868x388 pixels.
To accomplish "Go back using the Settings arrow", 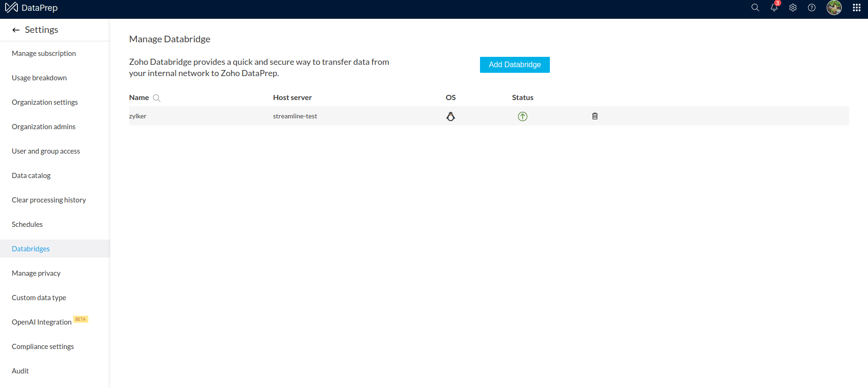I will (x=16, y=30).
